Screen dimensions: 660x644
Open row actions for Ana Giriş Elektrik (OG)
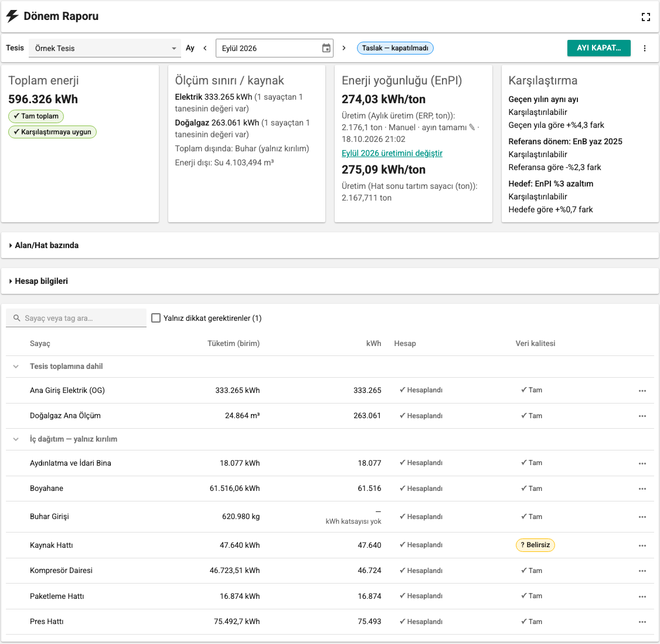[x=642, y=391]
